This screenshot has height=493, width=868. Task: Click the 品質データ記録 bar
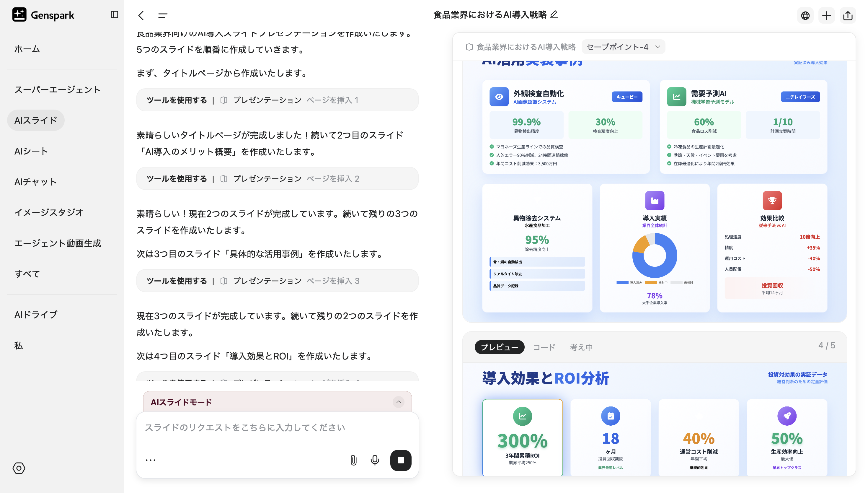pyautogui.click(x=537, y=286)
